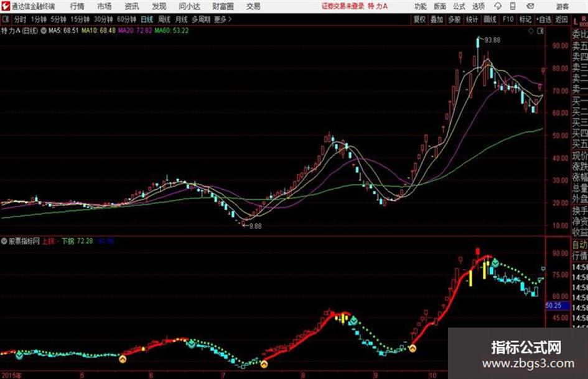The height and width of the screenshot is (379, 588).
Task: Open the mail envelope icon
Action: click(530, 6)
